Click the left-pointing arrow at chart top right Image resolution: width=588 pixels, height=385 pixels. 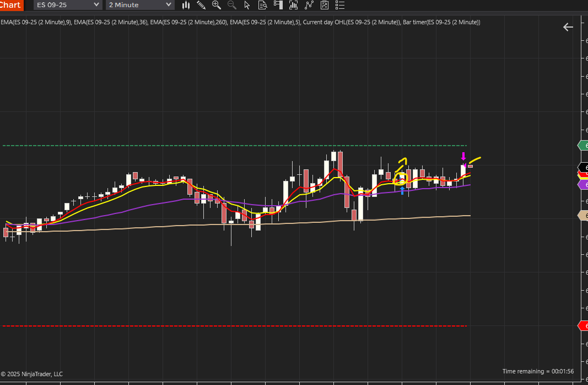[568, 27]
